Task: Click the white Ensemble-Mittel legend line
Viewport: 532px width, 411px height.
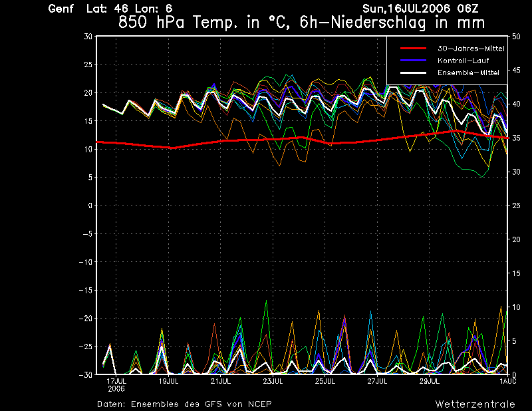Action: click(412, 72)
